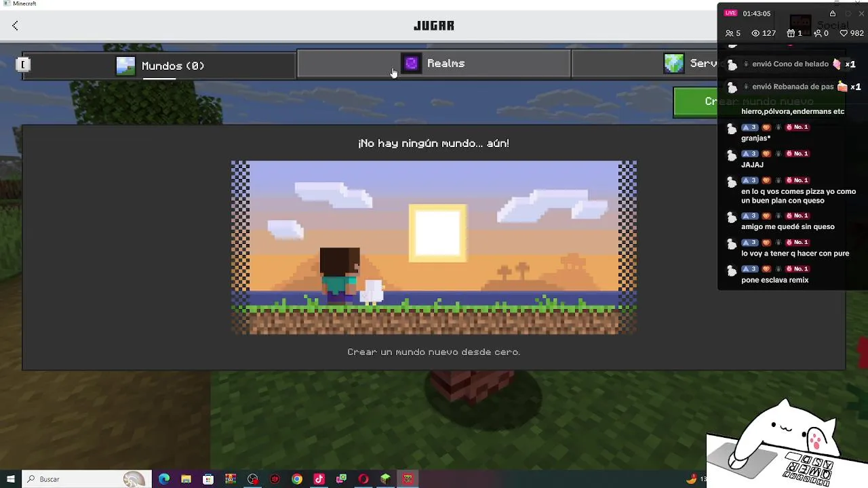Viewport: 868px width, 488px height.
Task: Click chat message 'granjas*'
Action: 755,138
